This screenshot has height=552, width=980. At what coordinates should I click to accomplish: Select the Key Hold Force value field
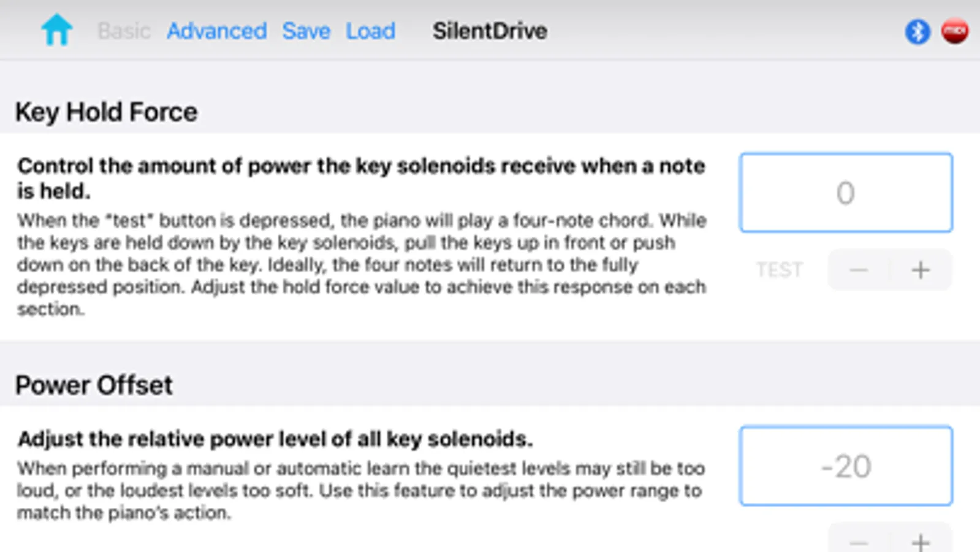(845, 193)
